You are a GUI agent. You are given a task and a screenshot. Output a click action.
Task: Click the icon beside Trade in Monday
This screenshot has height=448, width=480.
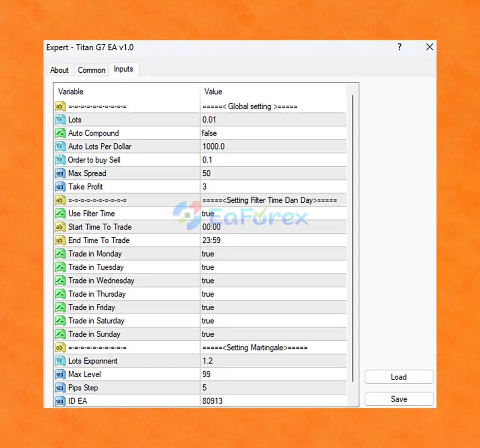click(60, 254)
